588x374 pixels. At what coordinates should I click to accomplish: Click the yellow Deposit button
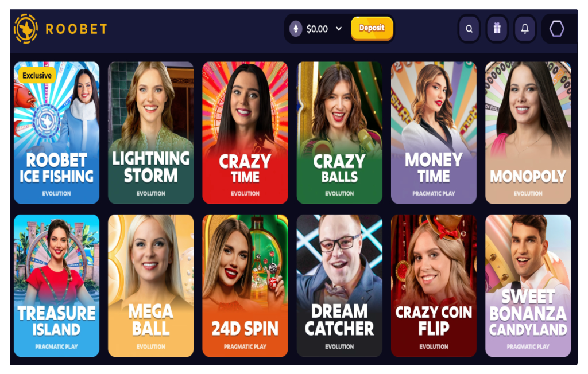(x=372, y=29)
